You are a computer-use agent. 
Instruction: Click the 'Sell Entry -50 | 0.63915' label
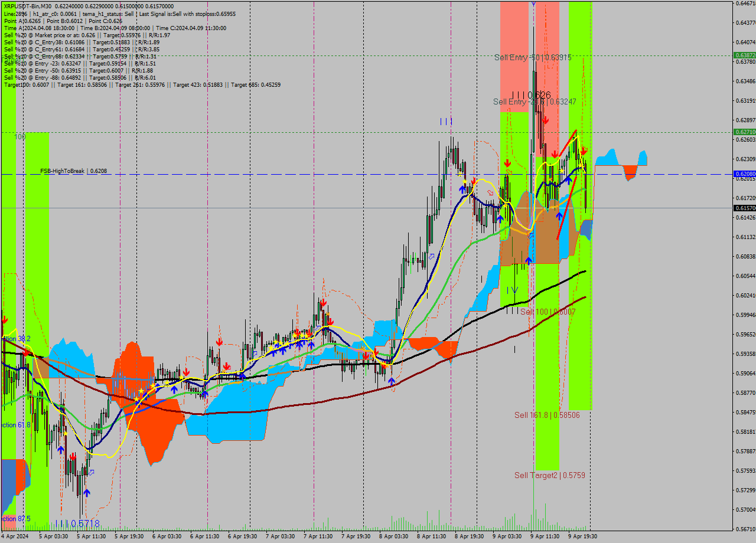(x=533, y=57)
